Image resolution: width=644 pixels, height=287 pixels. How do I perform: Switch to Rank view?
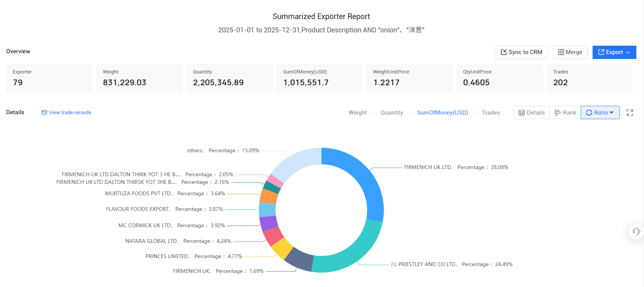565,113
